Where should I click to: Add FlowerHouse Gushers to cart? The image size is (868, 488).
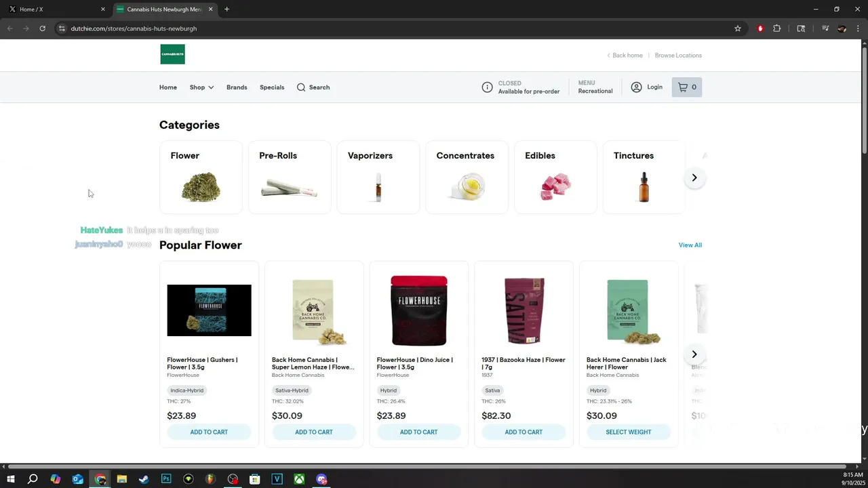(x=209, y=432)
